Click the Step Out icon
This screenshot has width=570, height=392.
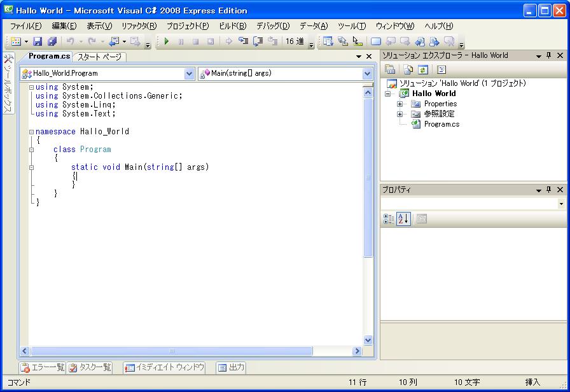(x=273, y=41)
